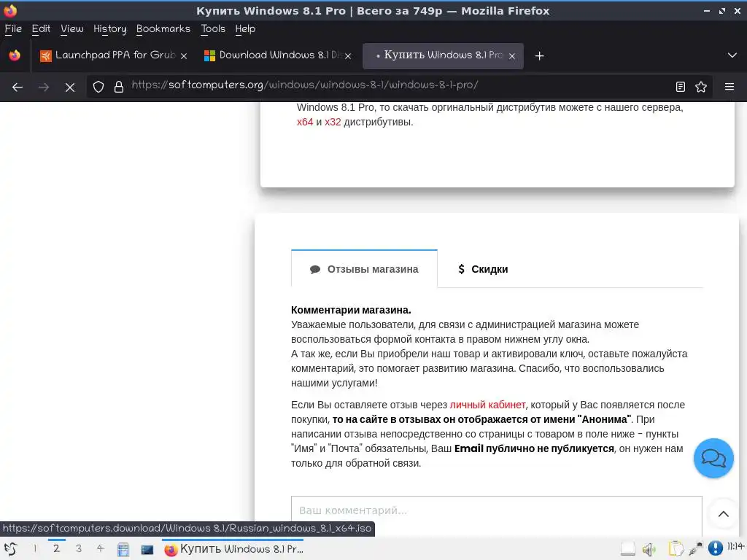Open the tracking protection shield
Viewport: 747px width, 560px height.
point(98,87)
